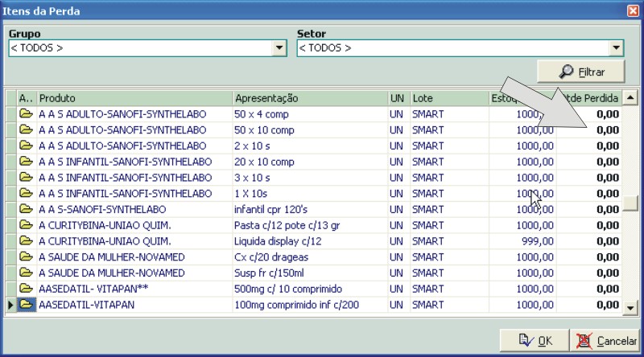Open folder icon for 3 x 10 s row
The height and width of the screenshot is (357, 644).
(26, 177)
